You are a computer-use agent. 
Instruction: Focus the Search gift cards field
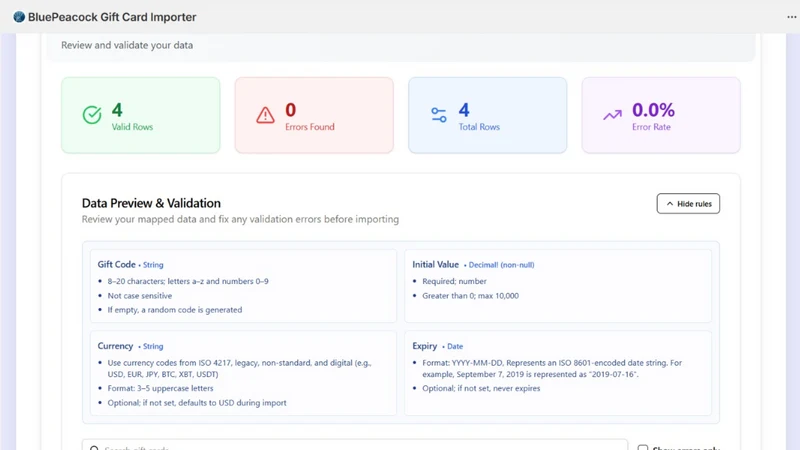tap(355, 444)
